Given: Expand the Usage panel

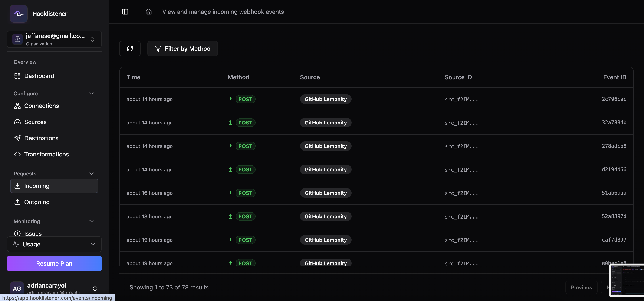Looking at the screenshot, I should click(x=54, y=244).
